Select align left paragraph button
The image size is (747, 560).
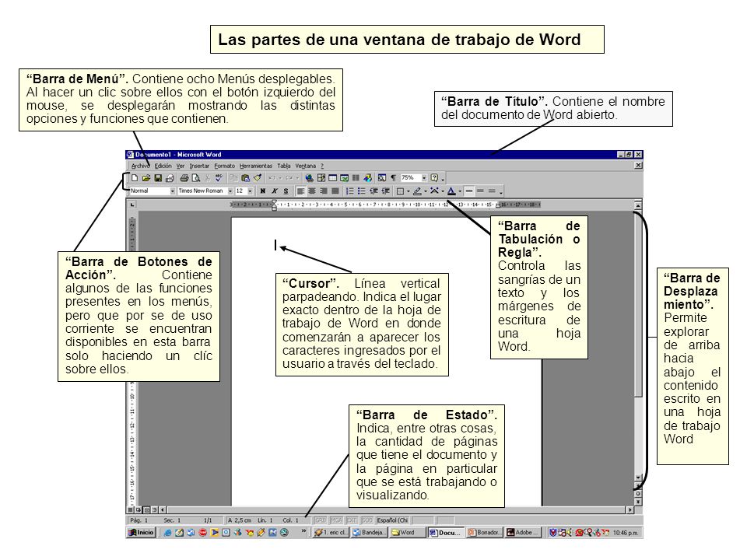point(300,191)
